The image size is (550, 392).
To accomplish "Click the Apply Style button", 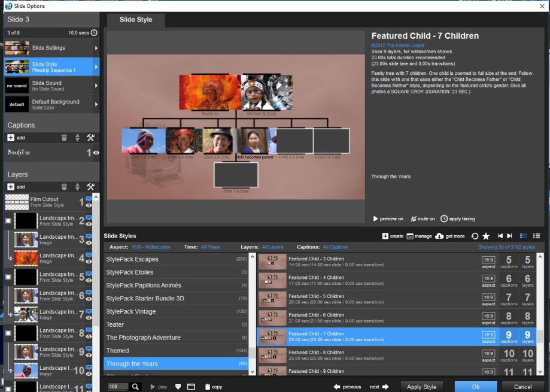I will click(421, 387).
